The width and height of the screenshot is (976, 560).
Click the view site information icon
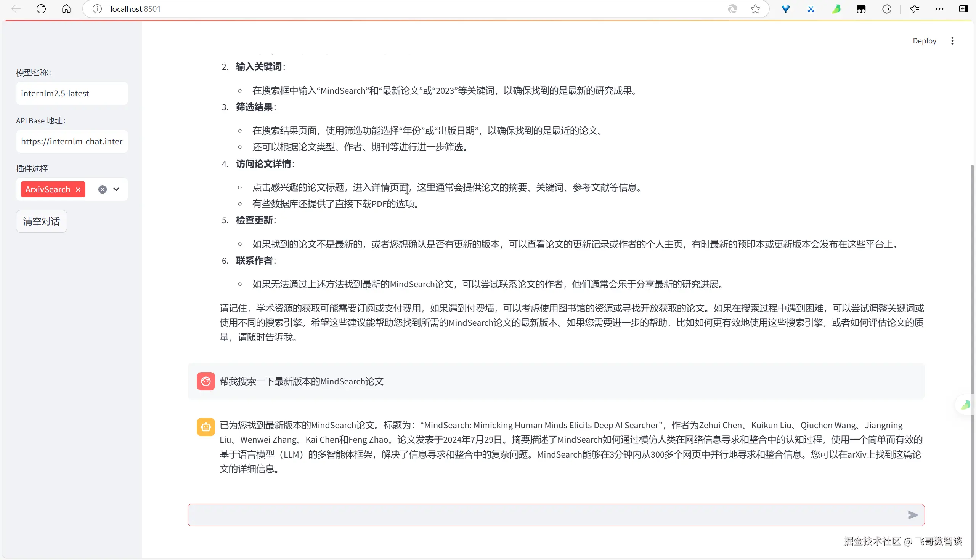(97, 9)
